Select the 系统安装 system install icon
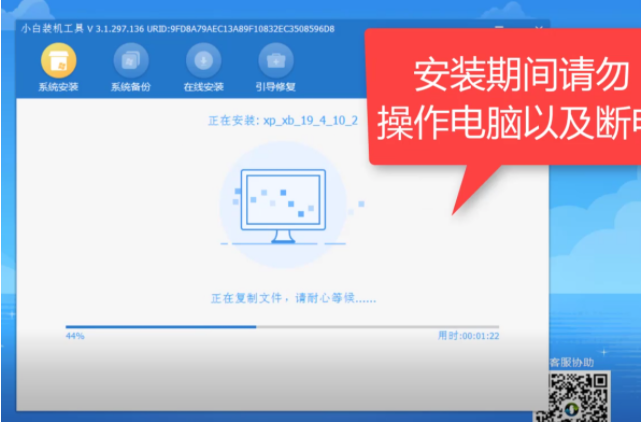The width and height of the screenshot is (642, 423). point(57,61)
